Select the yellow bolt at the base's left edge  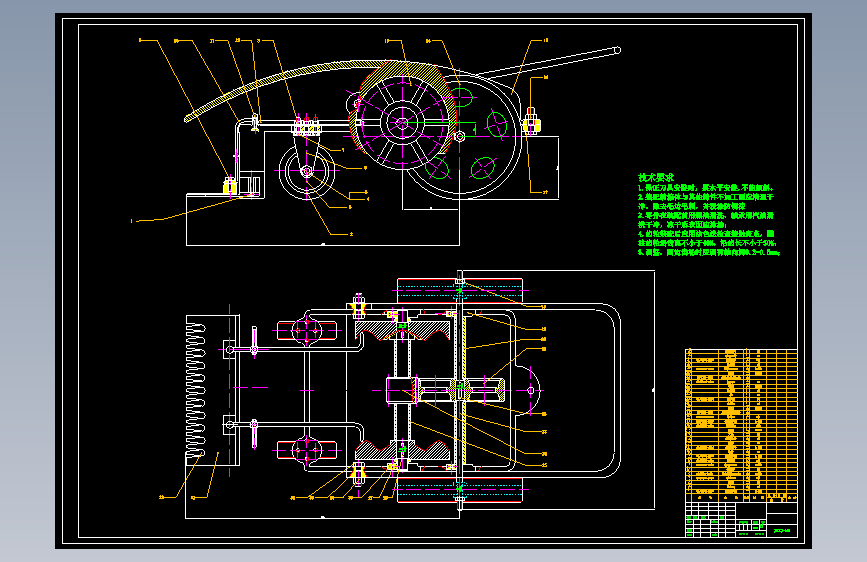229,185
